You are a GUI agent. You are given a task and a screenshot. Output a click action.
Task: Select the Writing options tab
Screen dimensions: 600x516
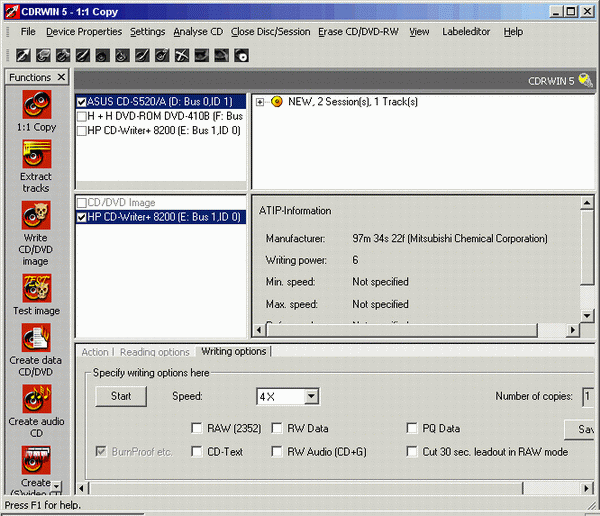233,351
